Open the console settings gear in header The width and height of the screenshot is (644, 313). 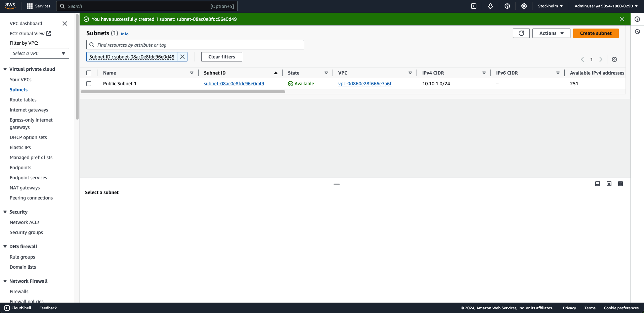[x=524, y=6]
